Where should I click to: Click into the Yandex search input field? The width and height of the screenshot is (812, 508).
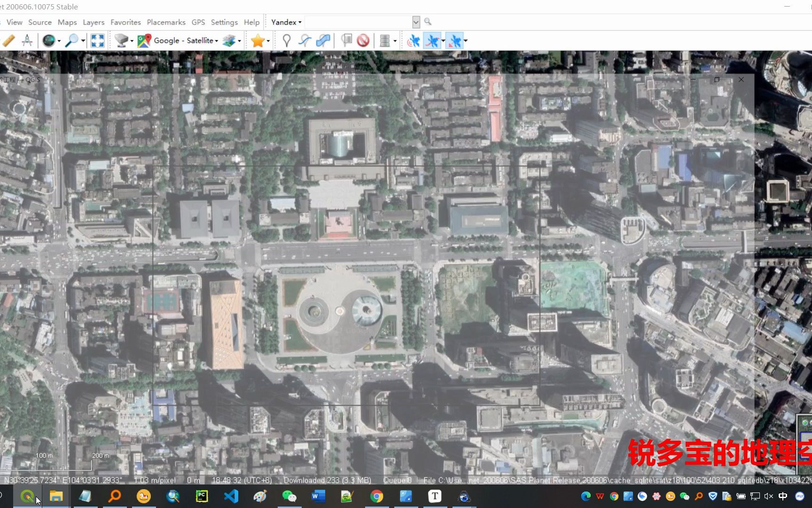click(x=359, y=22)
